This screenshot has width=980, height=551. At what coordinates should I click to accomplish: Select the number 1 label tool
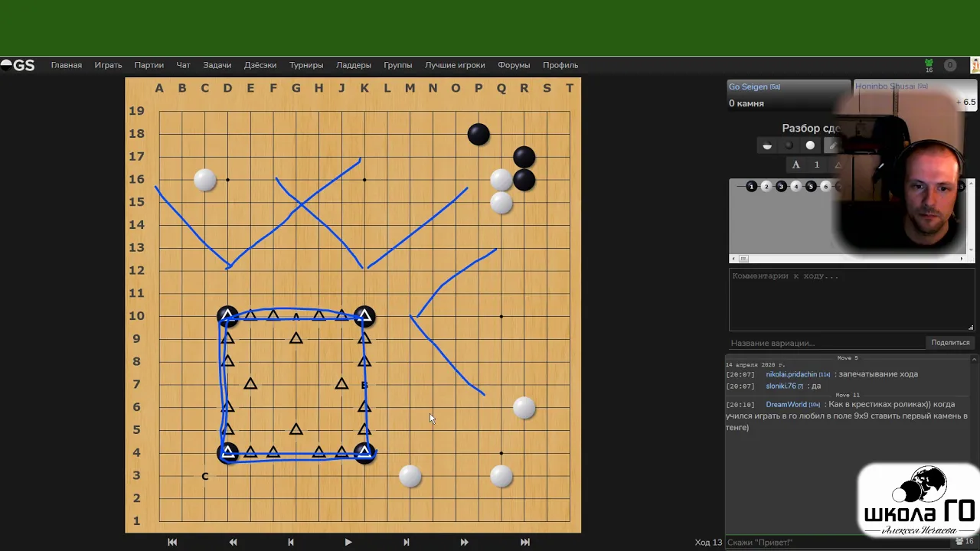point(817,165)
